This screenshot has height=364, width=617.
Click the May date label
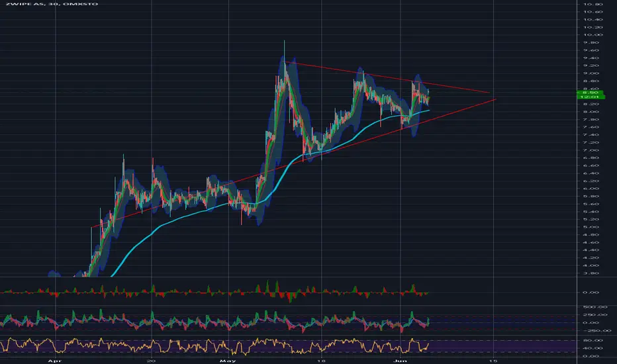pyautogui.click(x=228, y=361)
